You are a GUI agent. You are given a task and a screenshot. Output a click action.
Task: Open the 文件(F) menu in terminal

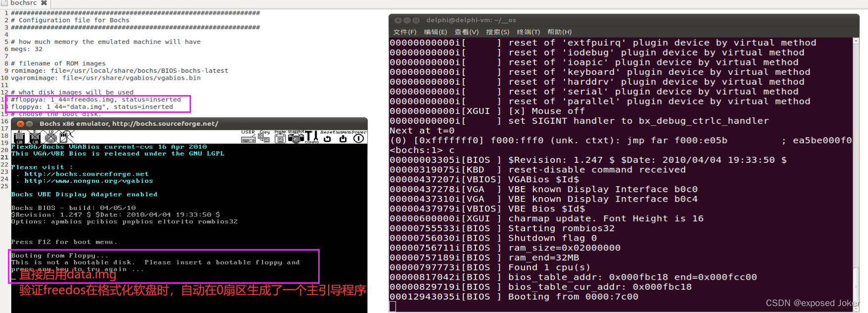pyautogui.click(x=404, y=32)
